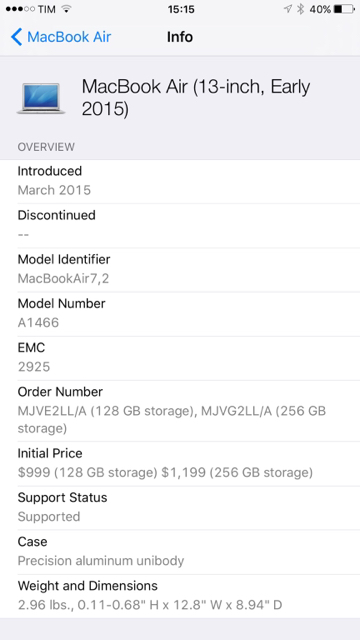This screenshot has height=640, width=360.
Task: Go back to MacBook Air list
Action: [x=61, y=37]
